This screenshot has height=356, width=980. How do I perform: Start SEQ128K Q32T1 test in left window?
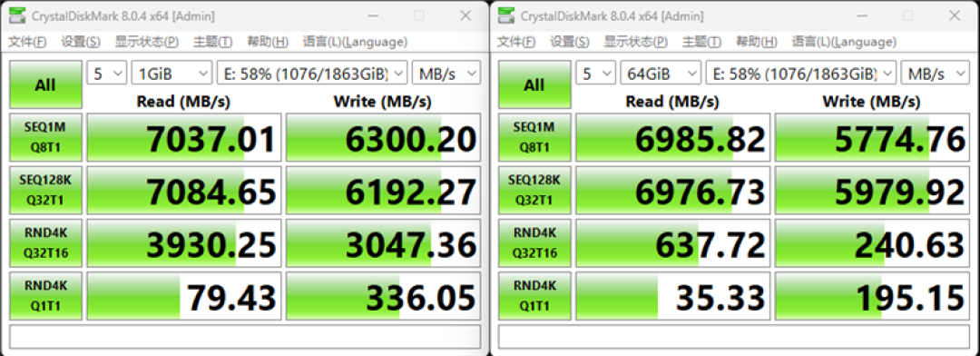pyautogui.click(x=45, y=190)
